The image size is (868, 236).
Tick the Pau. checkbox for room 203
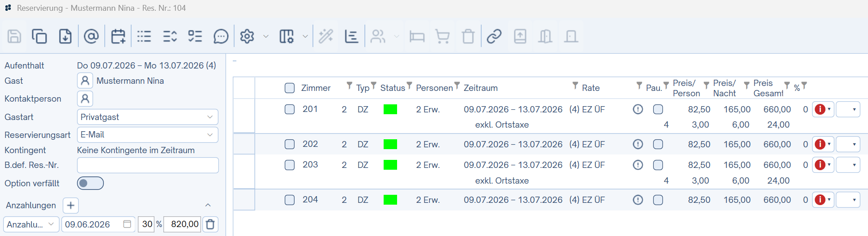tap(658, 165)
